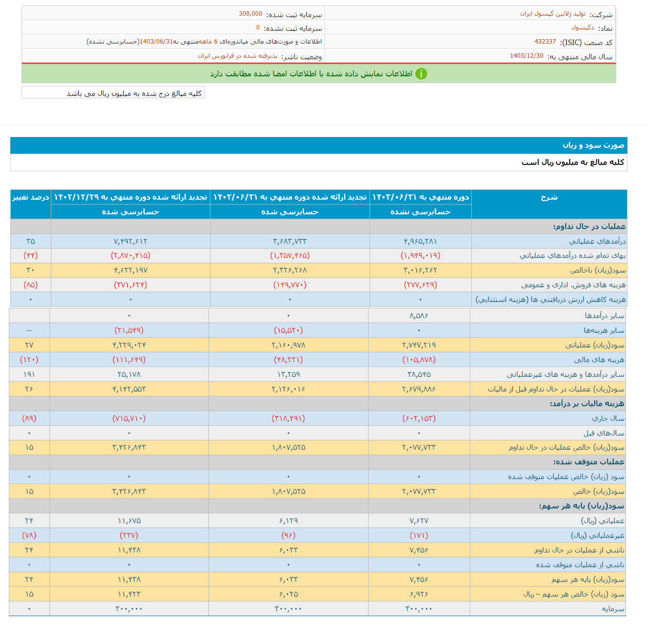Click the درصد تغییر column header
Screen dimensions: 648x644
point(29,197)
